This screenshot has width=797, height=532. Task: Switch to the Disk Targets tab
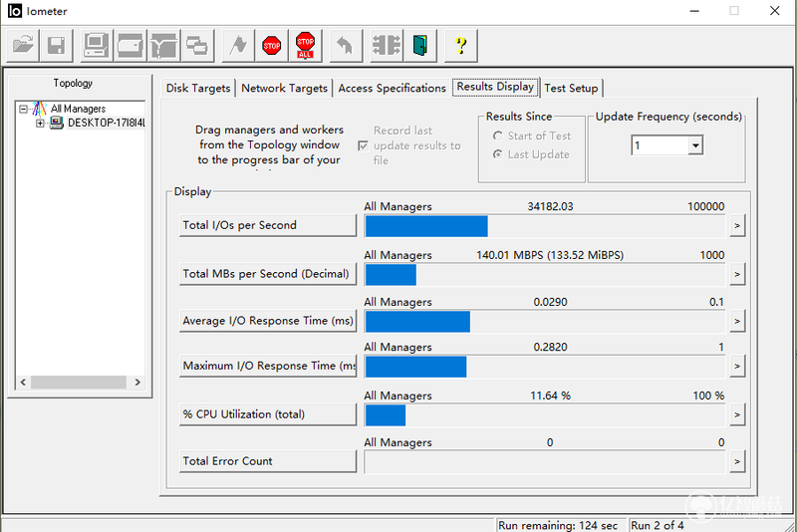point(198,88)
